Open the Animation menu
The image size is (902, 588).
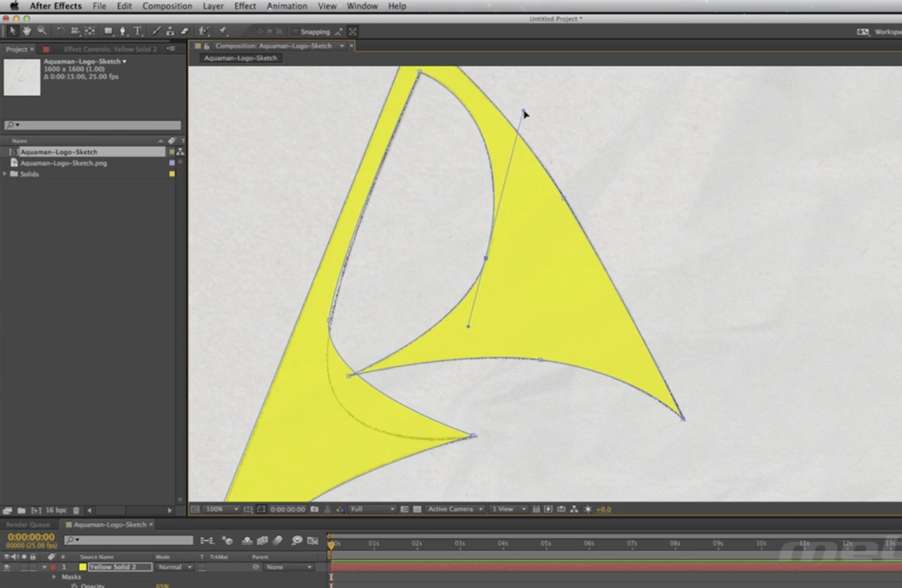click(287, 6)
